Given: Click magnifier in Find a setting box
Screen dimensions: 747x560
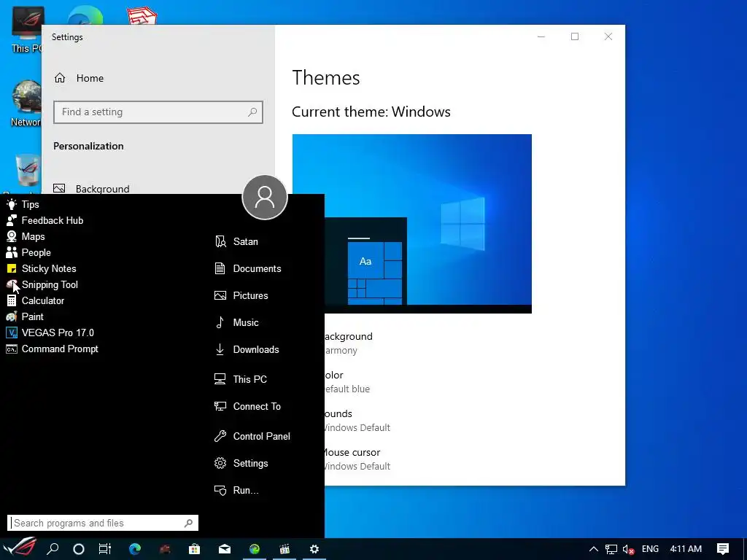Looking at the screenshot, I should coord(252,112).
